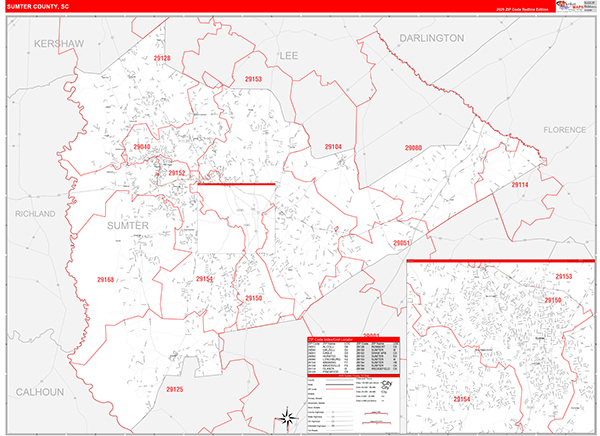Viewport: 600px width, 436px height.
Task: Click the ZIP Code Index legend header
Action: [x=354, y=340]
